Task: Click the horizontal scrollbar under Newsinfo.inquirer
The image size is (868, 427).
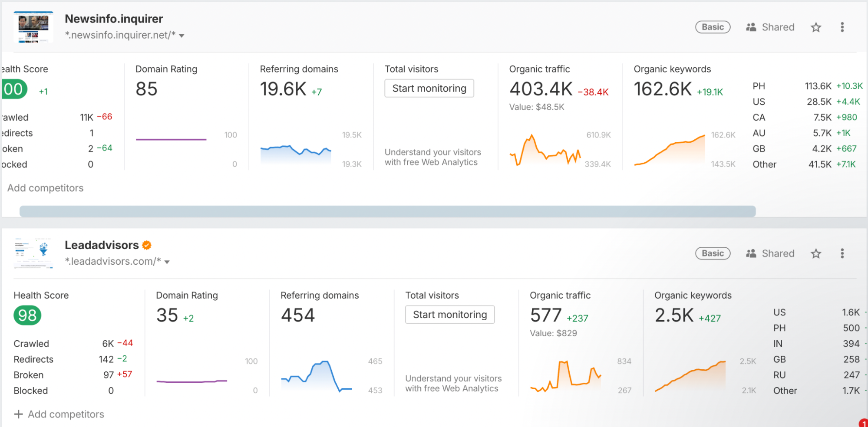Action: coord(387,211)
